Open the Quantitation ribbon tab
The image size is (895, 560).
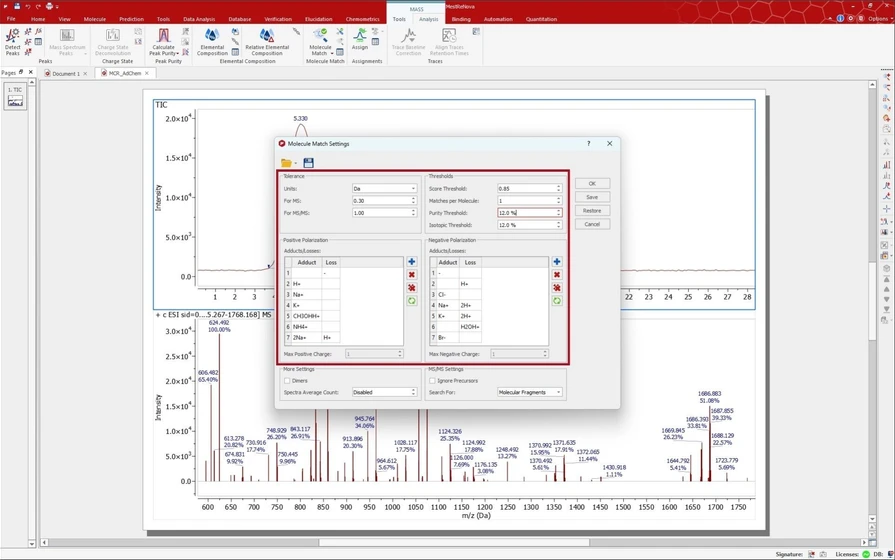[x=541, y=19]
